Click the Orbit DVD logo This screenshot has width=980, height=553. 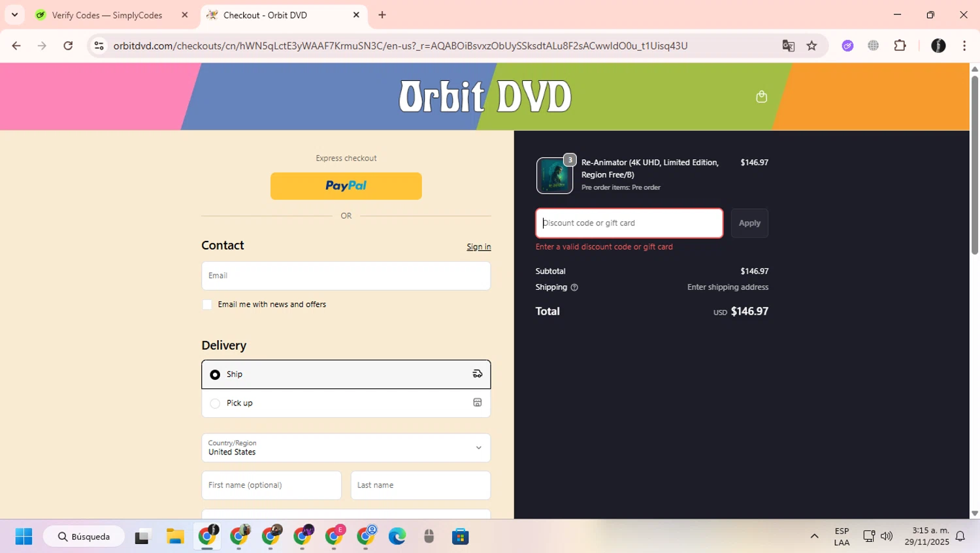485,97
